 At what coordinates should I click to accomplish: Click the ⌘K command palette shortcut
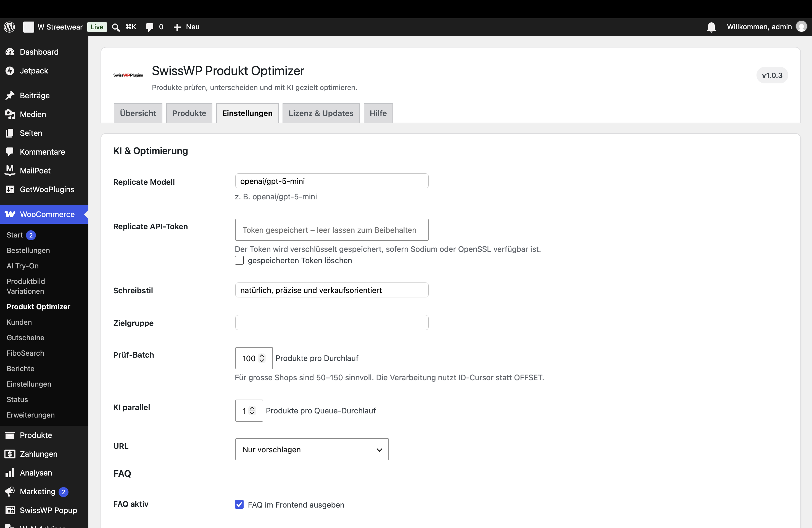click(x=131, y=27)
